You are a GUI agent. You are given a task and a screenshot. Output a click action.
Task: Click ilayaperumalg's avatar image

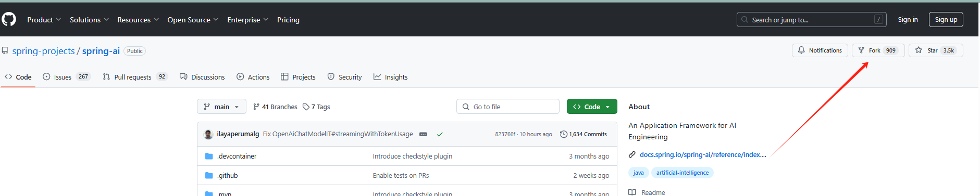(x=208, y=134)
